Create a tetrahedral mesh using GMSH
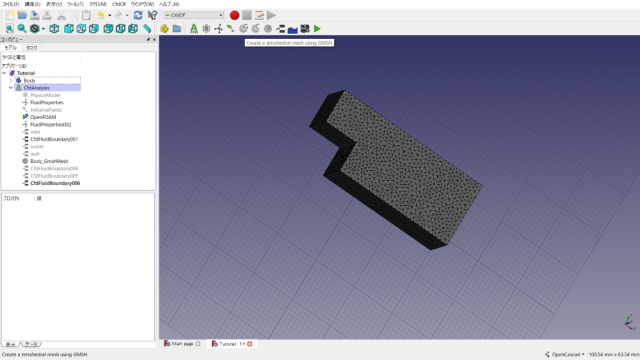The image size is (640, 360). click(x=243, y=29)
